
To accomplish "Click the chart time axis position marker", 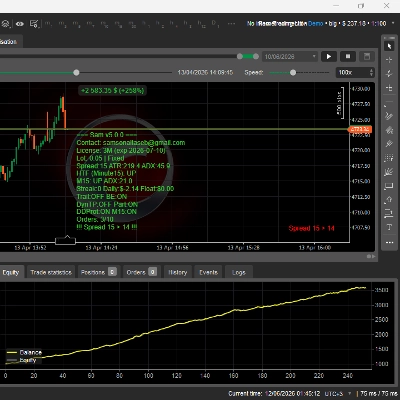I will (x=65, y=240).
